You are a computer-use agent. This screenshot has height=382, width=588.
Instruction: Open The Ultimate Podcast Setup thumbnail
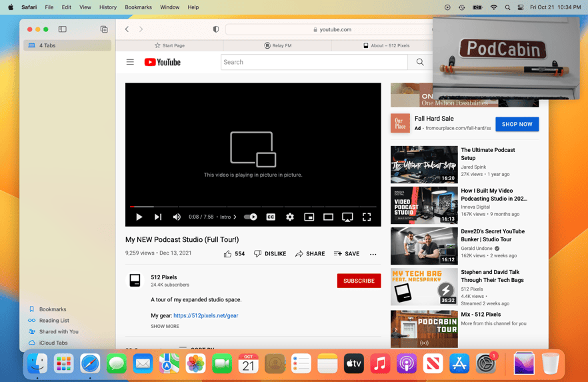pos(424,165)
